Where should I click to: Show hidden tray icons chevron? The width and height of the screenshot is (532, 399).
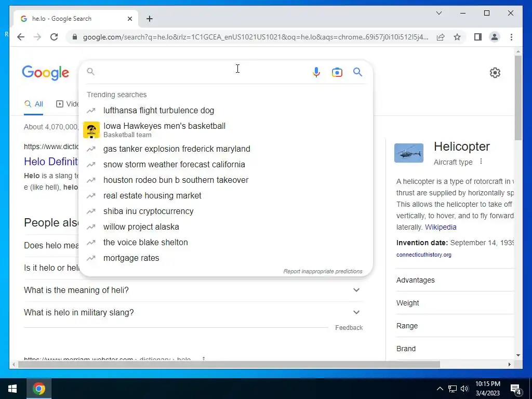tap(440, 389)
